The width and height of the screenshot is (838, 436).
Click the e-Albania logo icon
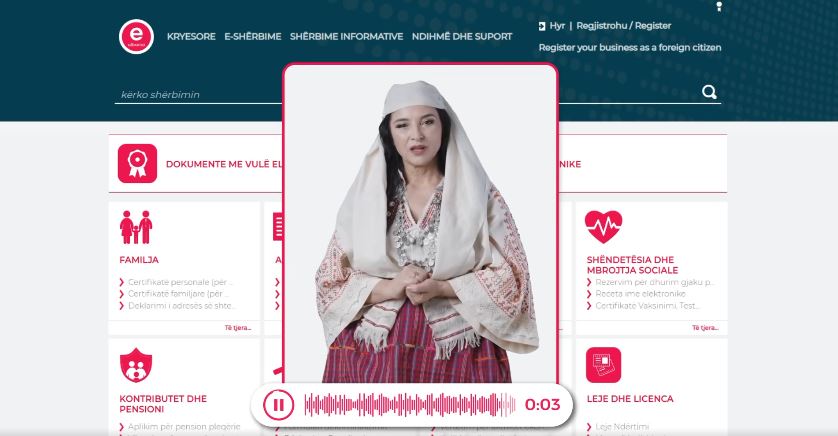click(136, 36)
